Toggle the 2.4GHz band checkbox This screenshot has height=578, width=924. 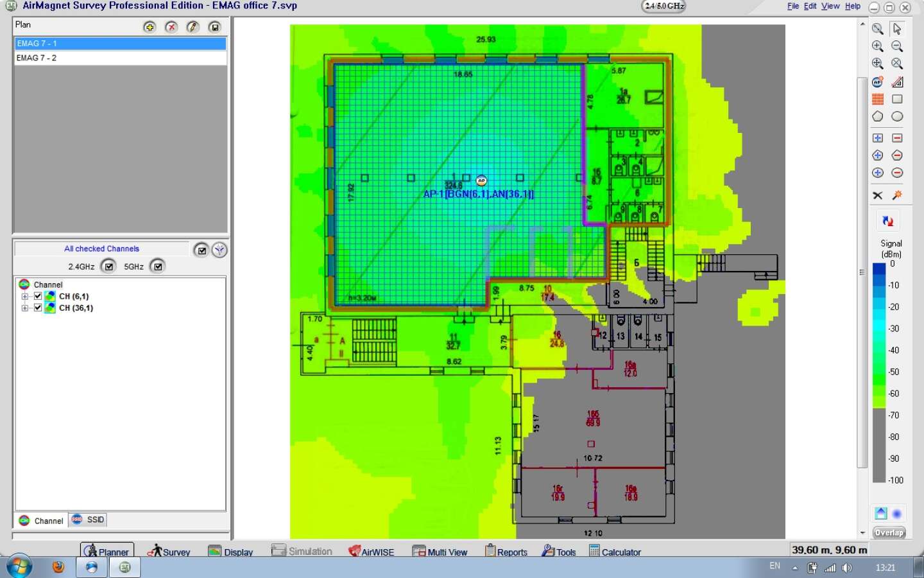tap(108, 267)
